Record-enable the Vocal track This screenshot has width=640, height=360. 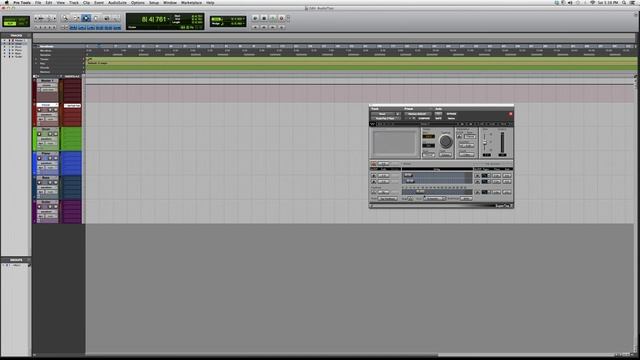(x=40, y=110)
